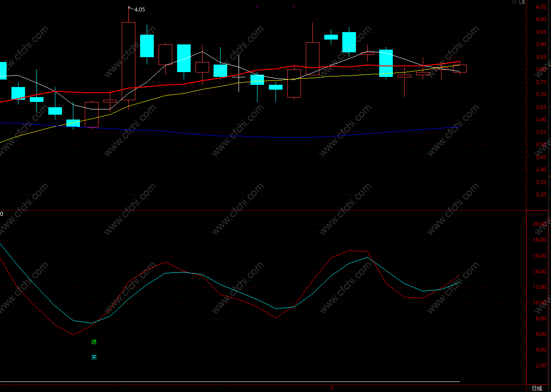
Task: Click the panel layout icon beside the diamond
Action: [522, 2]
